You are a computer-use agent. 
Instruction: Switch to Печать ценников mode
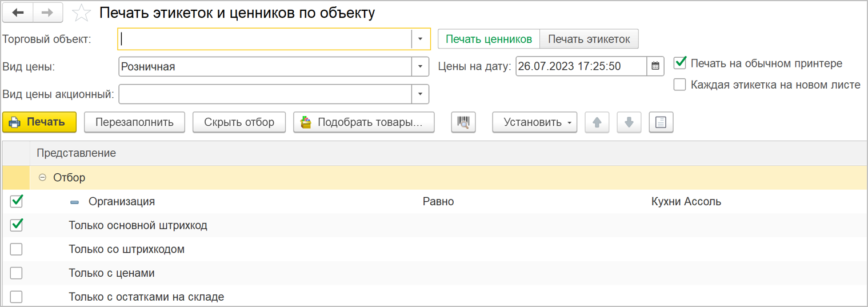pyautogui.click(x=489, y=39)
